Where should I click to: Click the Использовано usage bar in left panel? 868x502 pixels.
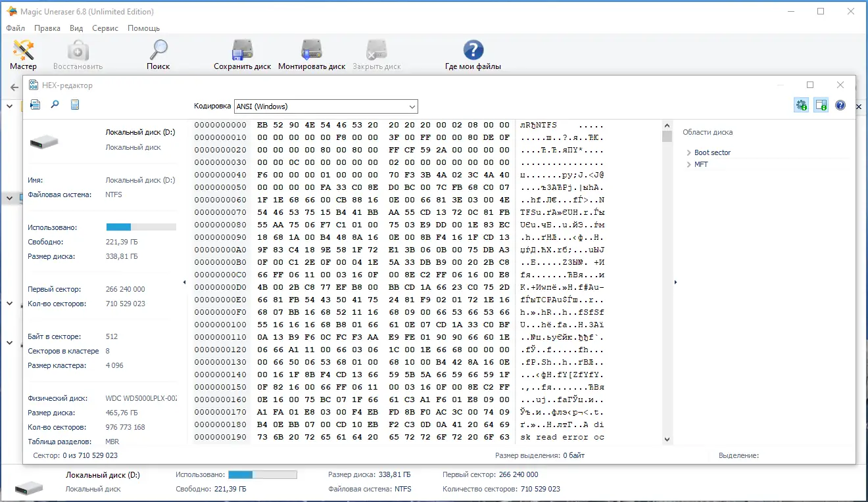click(141, 227)
